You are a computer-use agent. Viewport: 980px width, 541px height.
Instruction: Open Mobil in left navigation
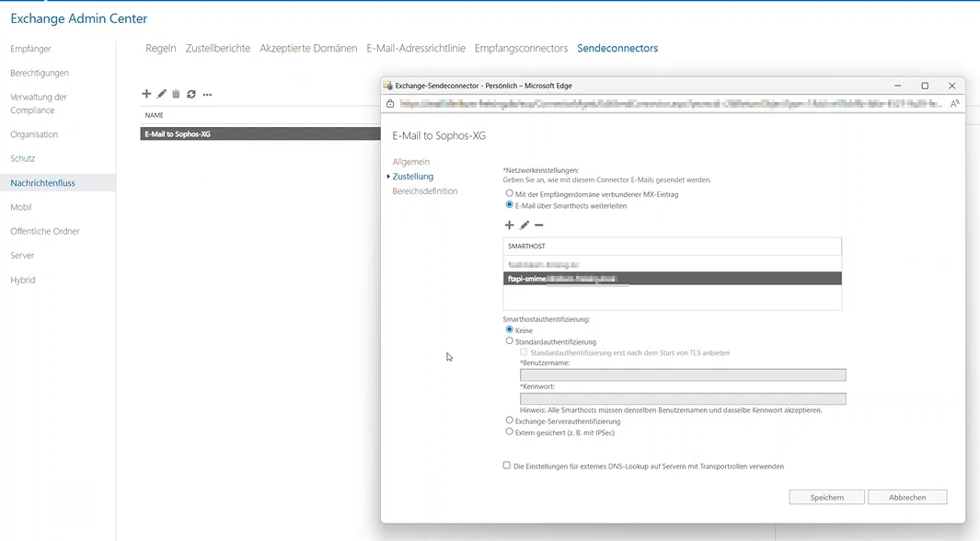click(20, 207)
